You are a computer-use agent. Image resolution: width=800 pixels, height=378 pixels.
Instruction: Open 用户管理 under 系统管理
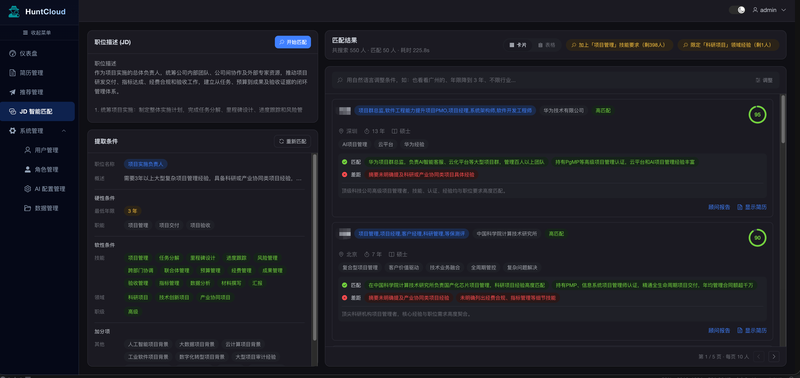[x=41, y=150]
